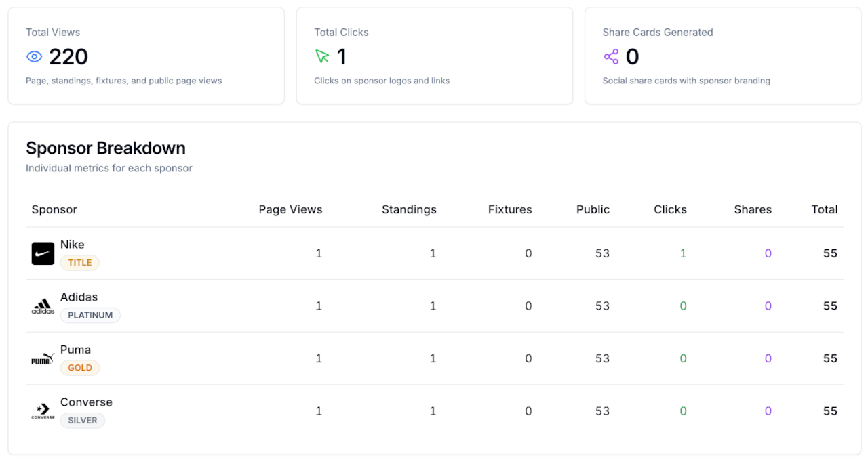Open the Nike sponsor name link
The image size is (868, 462).
coord(73,245)
